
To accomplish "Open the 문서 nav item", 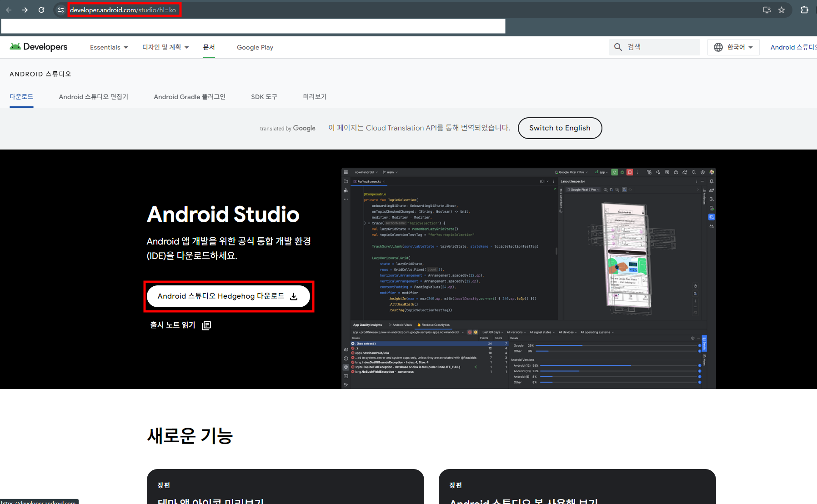I will pyautogui.click(x=209, y=47).
